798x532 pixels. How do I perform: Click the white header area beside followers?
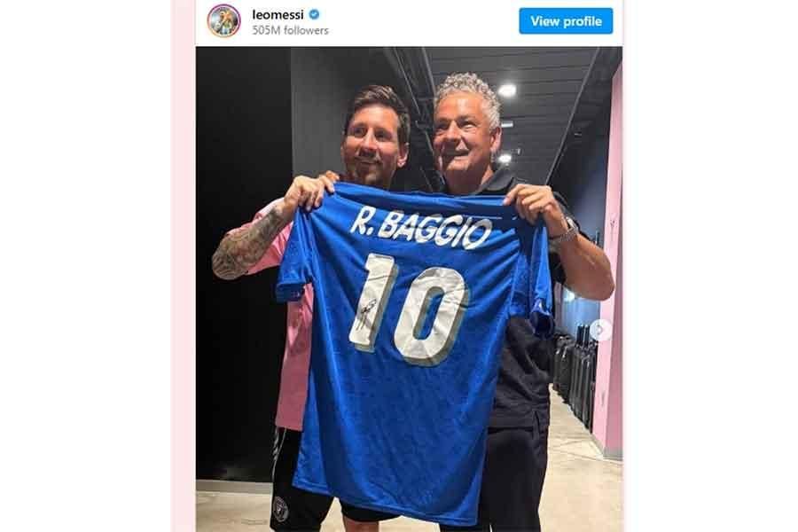[422, 23]
